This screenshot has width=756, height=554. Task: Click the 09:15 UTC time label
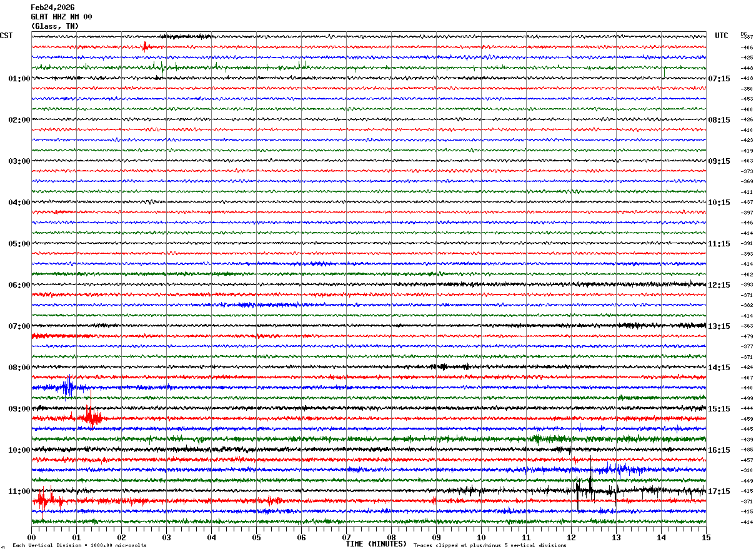719,161
